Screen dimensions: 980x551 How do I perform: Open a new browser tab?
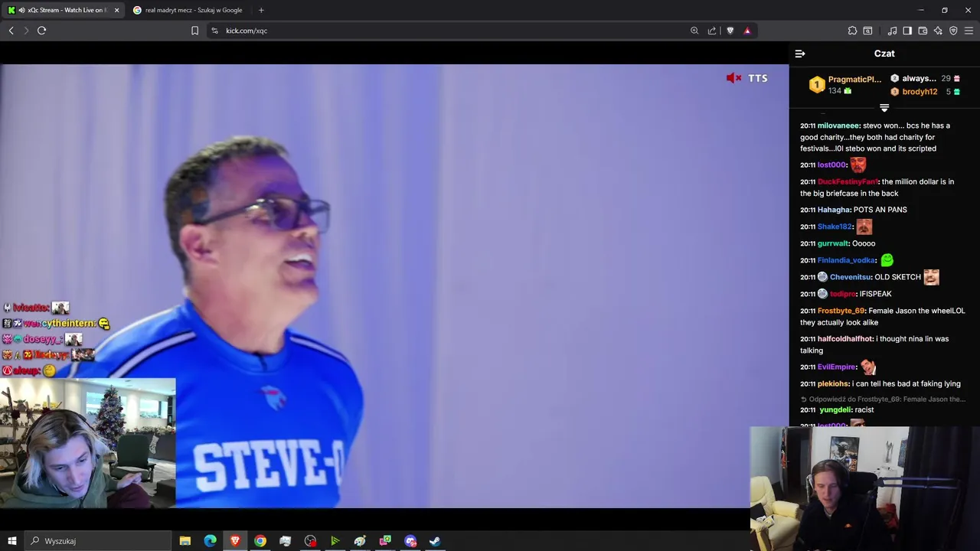click(x=261, y=10)
